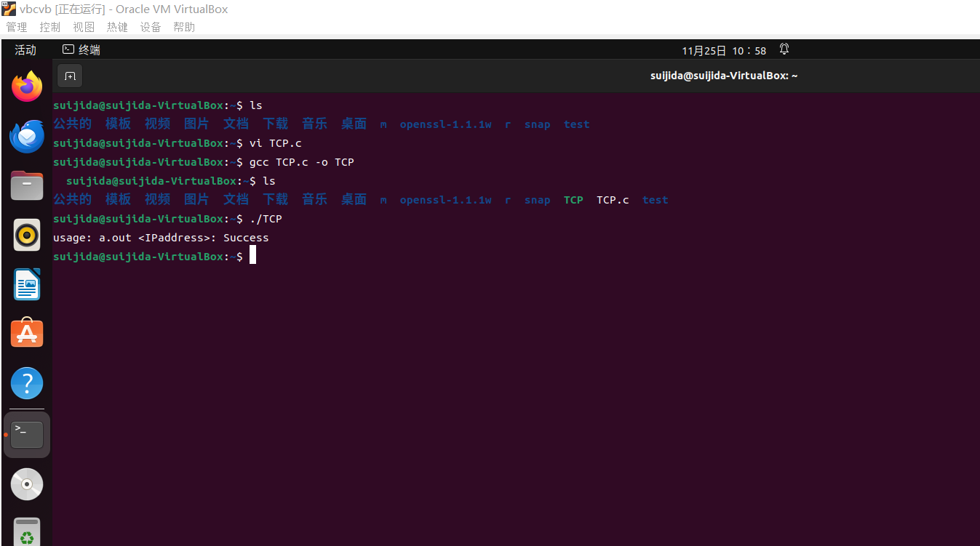980x546 pixels.
Task: Start Rhythmbox music player from the dock
Action: (27, 235)
